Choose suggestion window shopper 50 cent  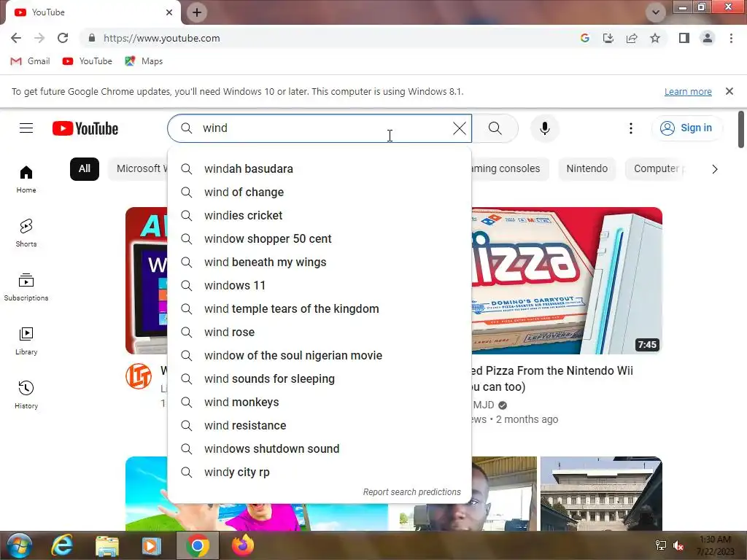[x=320, y=238]
